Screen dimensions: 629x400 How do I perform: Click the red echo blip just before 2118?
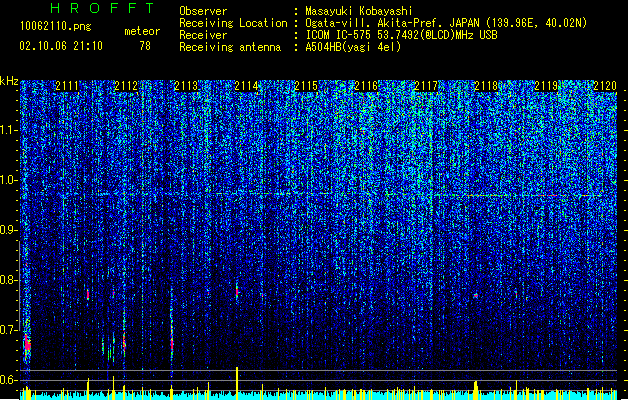coord(476,296)
